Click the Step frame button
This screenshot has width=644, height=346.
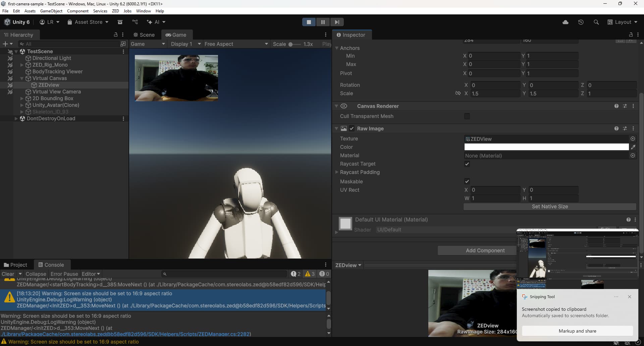(337, 22)
